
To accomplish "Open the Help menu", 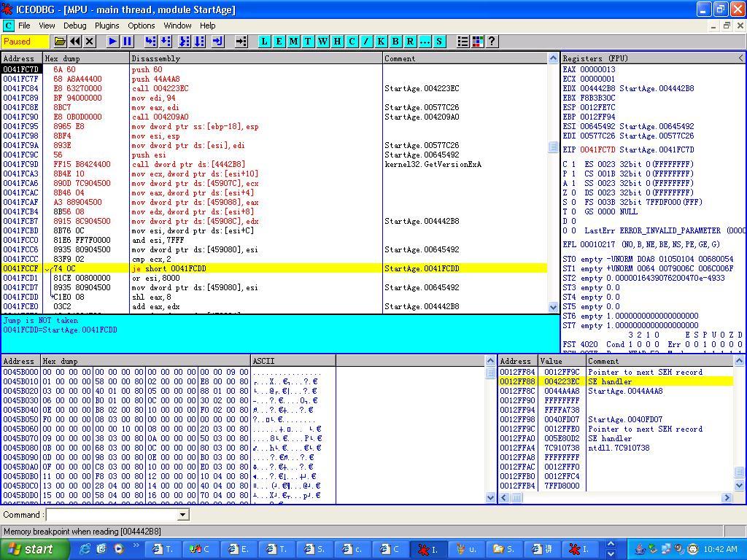I will (x=207, y=26).
